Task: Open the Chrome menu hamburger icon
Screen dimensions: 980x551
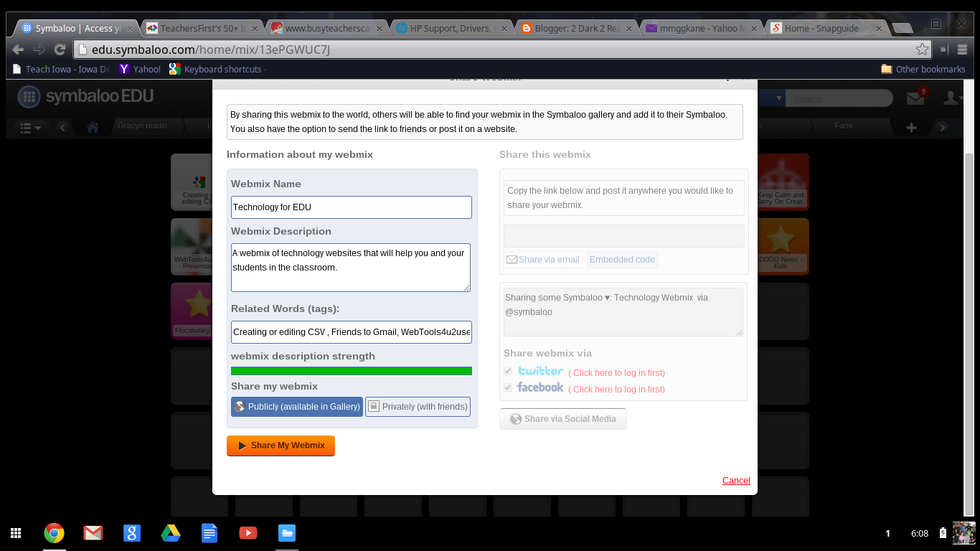Action: (x=962, y=49)
